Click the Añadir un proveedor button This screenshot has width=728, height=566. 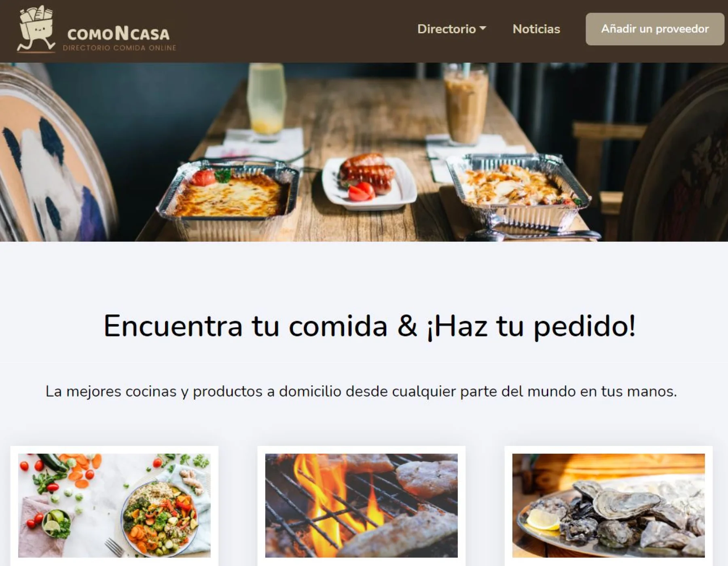(x=655, y=29)
